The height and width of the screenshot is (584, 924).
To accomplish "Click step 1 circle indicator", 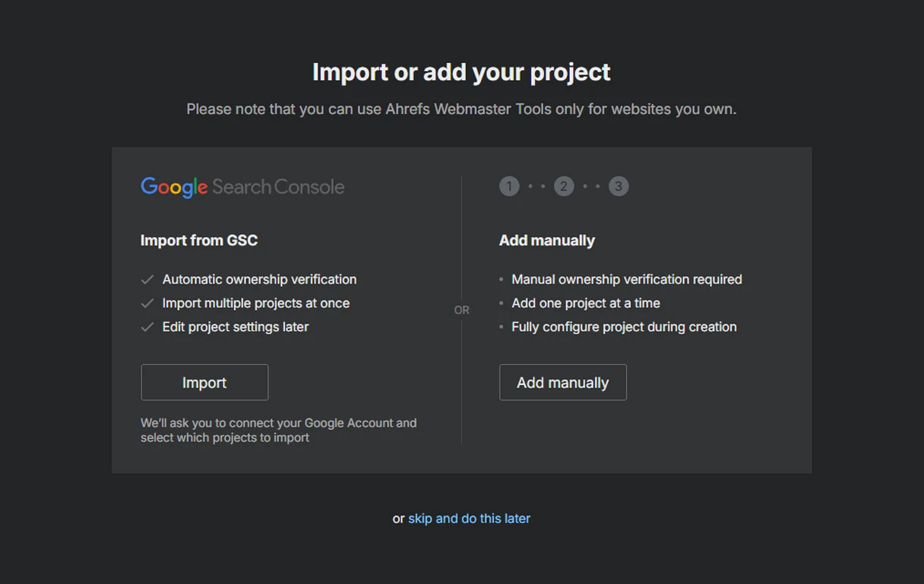I will 509,186.
